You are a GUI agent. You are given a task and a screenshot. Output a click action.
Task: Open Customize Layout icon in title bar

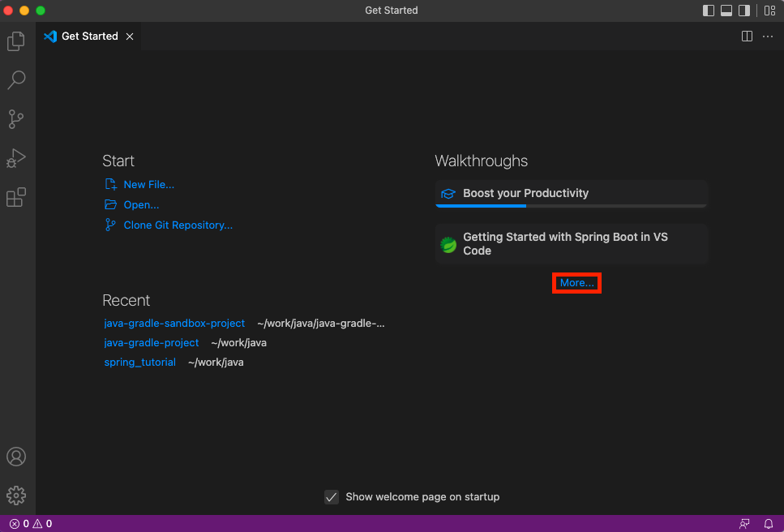click(770, 11)
